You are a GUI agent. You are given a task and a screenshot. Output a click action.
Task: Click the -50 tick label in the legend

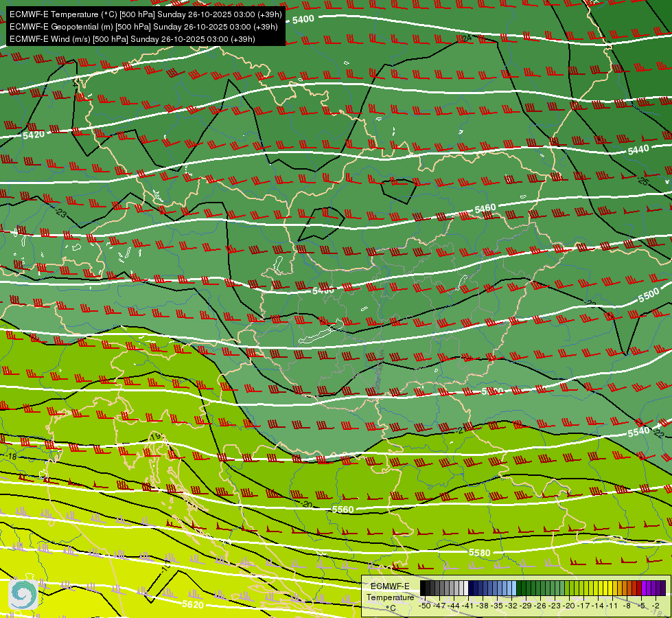(x=425, y=606)
